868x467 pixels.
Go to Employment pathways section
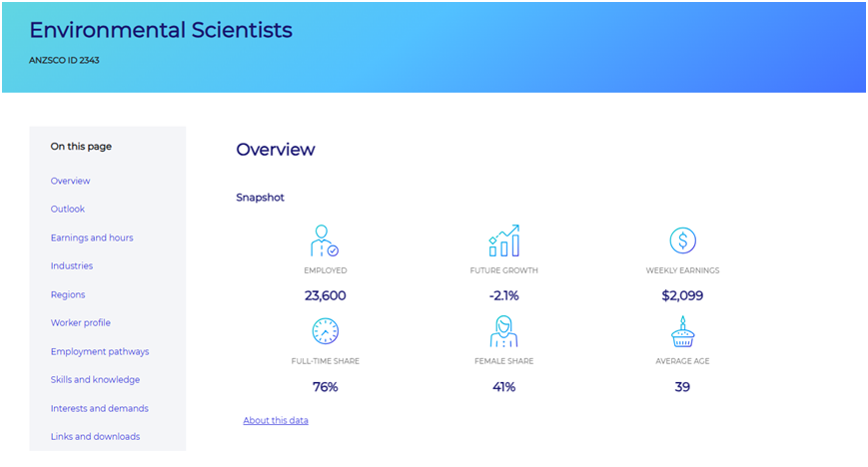pos(100,351)
